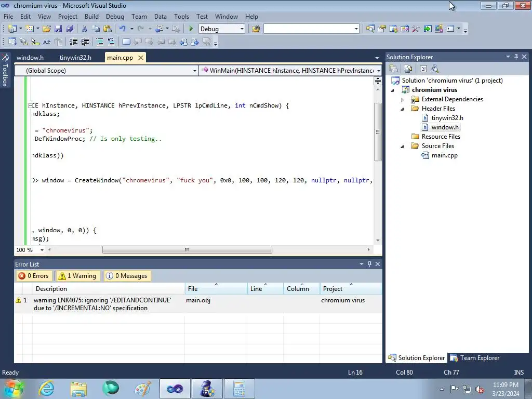The image size is (532, 399).
Task: Switch to the tinywin32.h tab
Action: point(75,58)
